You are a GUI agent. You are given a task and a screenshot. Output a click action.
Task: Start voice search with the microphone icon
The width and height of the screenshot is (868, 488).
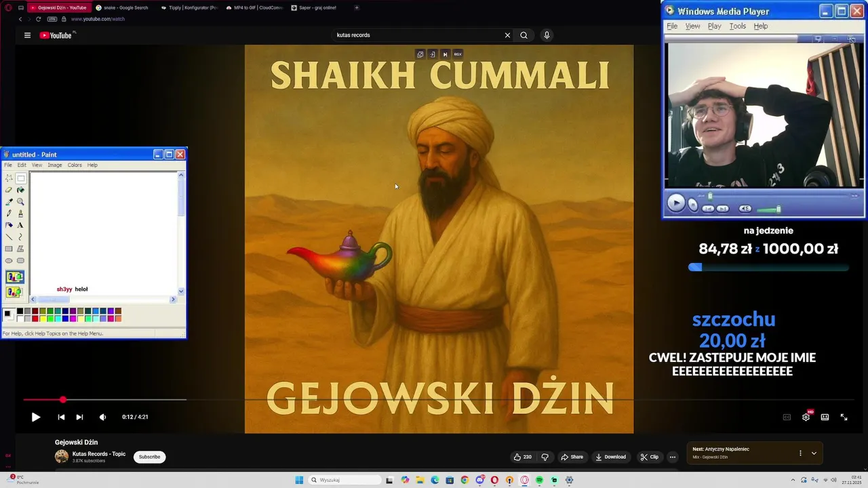(x=547, y=35)
